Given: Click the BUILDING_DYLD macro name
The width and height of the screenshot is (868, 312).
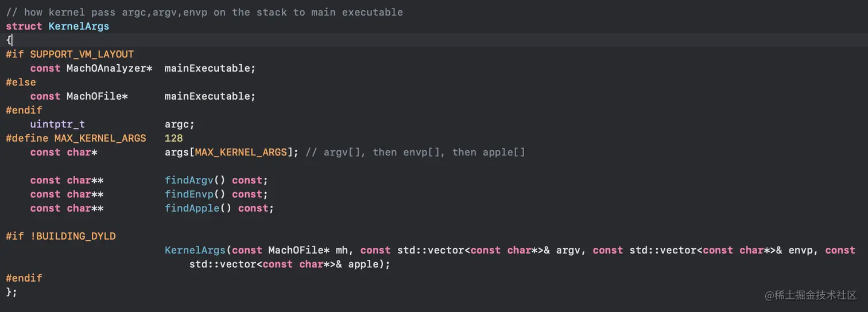Looking at the screenshot, I should (x=76, y=236).
